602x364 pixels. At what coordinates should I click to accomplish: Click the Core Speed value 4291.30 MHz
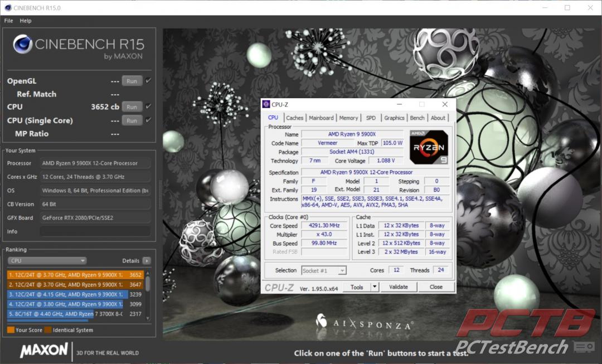324,225
